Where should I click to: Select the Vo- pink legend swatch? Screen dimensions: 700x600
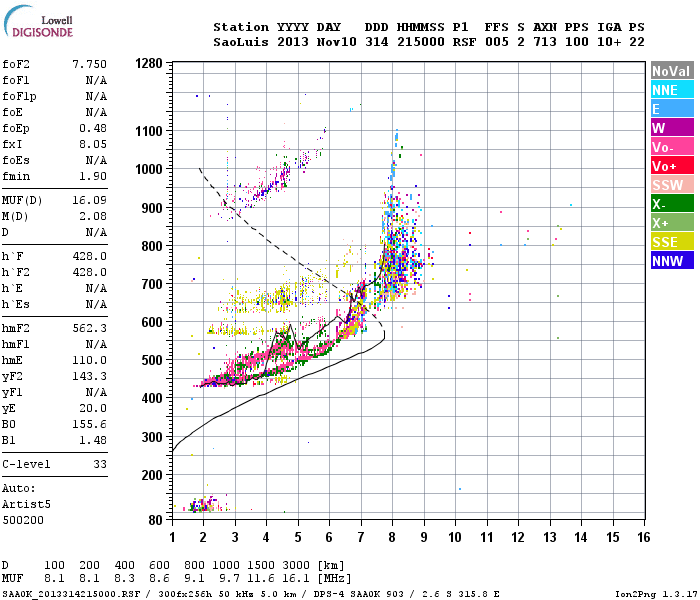(672, 147)
